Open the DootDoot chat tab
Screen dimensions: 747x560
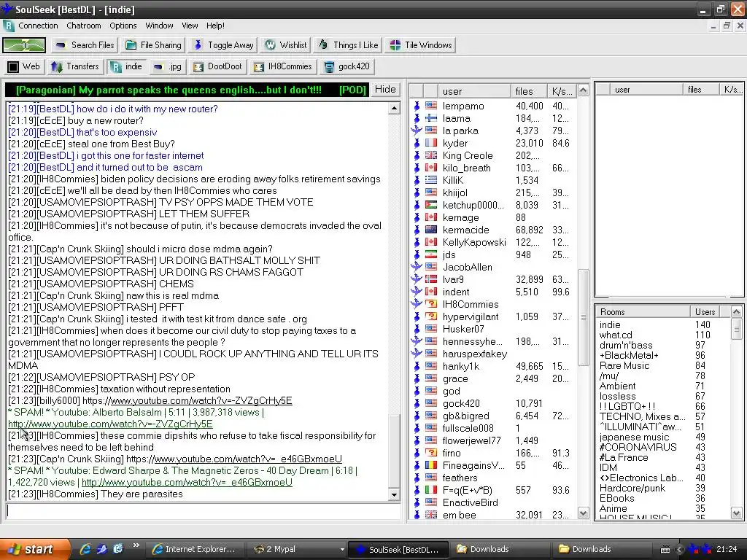tap(217, 66)
